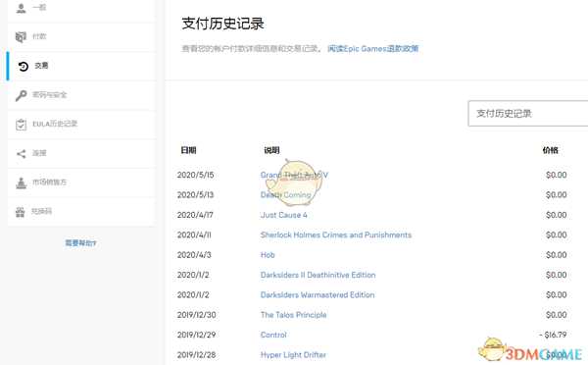Select the 交易 transactions history icon
588x365 pixels.
pos(24,66)
